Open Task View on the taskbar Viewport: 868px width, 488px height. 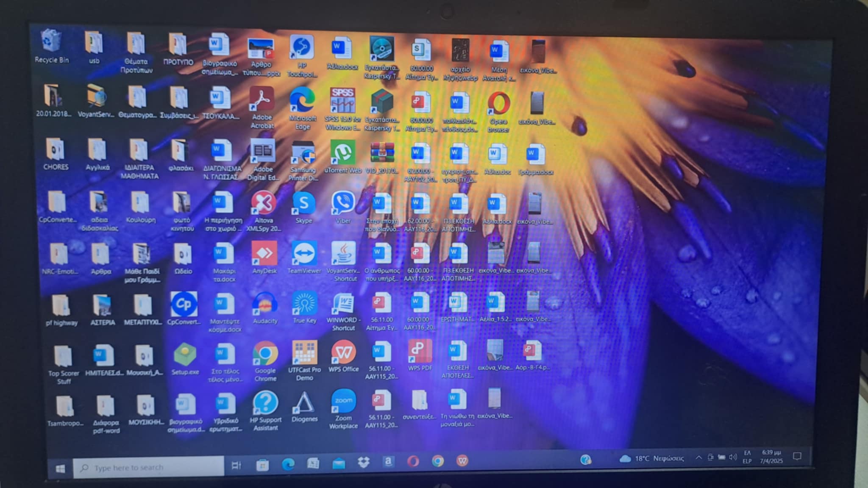click(236, 466)
